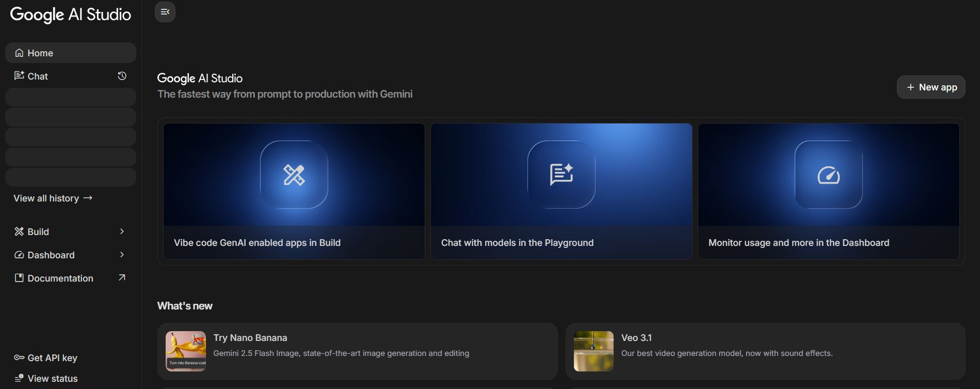Viewport: 980px width, 389px height.
Task: Click the Gemini 2.5 Flash Image description
Action: point(341,353)
